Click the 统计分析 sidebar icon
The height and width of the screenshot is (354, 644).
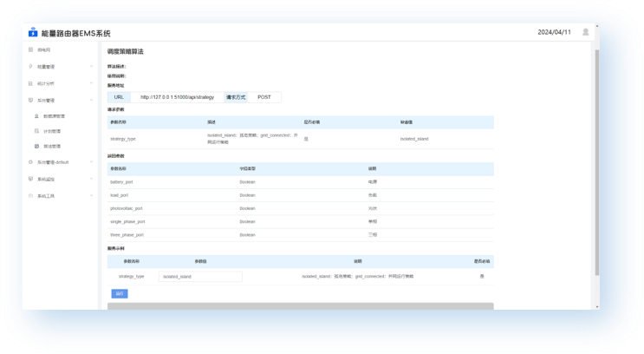point(30,83)
